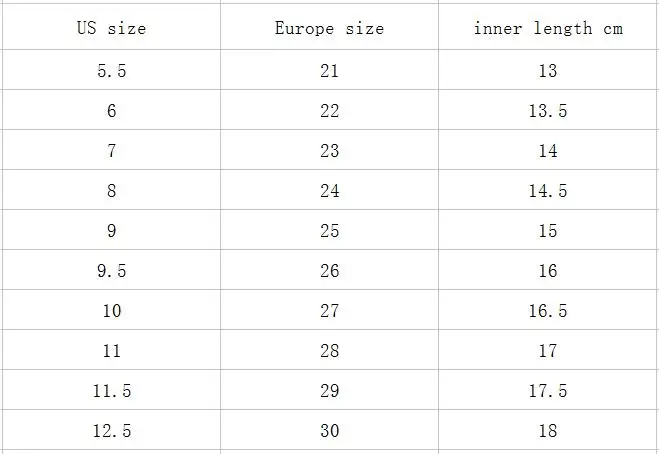
Task: Select the inner length 14.5 cell
Action: click(x=548, y=190)
